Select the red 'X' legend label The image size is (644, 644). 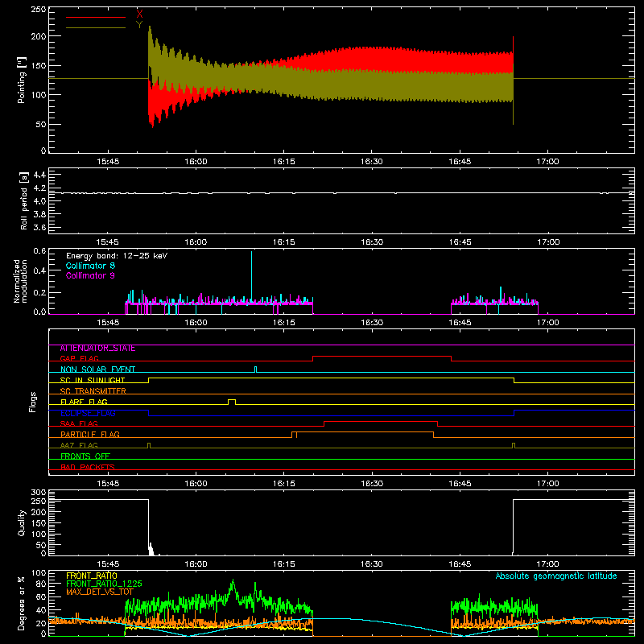click(x=139, y=14)
